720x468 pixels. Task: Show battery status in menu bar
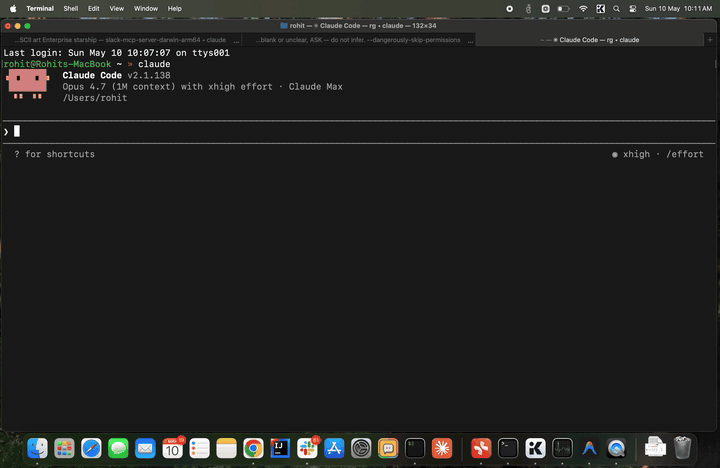point(563,8)
